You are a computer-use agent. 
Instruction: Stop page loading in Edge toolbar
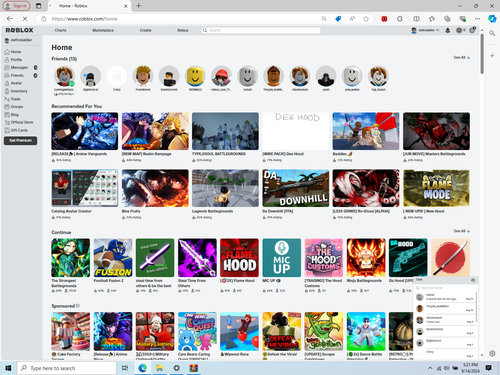[x=25, y=19]
